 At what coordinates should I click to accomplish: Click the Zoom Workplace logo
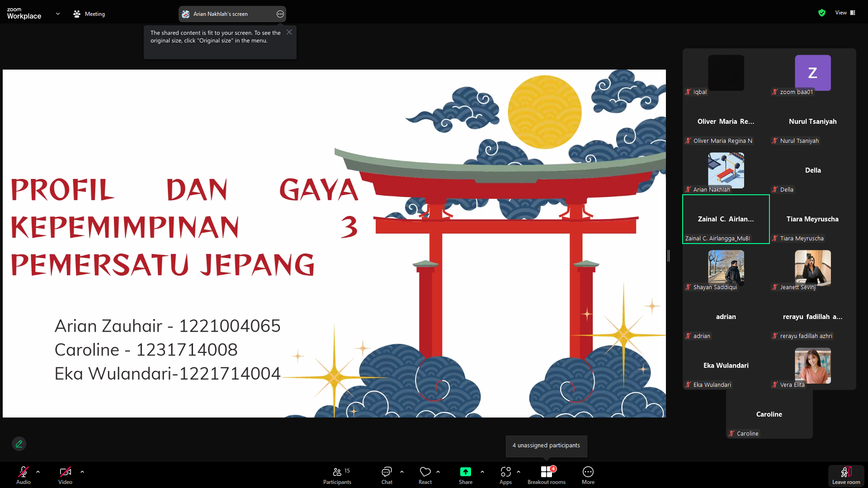coord(24,14)
